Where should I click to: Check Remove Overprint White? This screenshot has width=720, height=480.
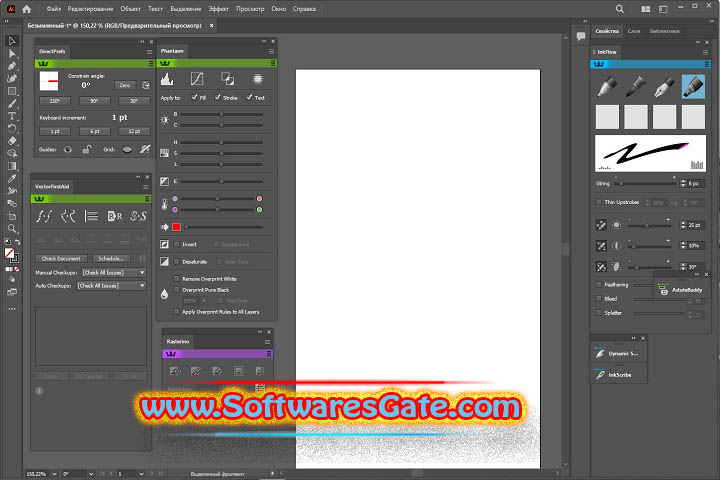tap(176, 278)
